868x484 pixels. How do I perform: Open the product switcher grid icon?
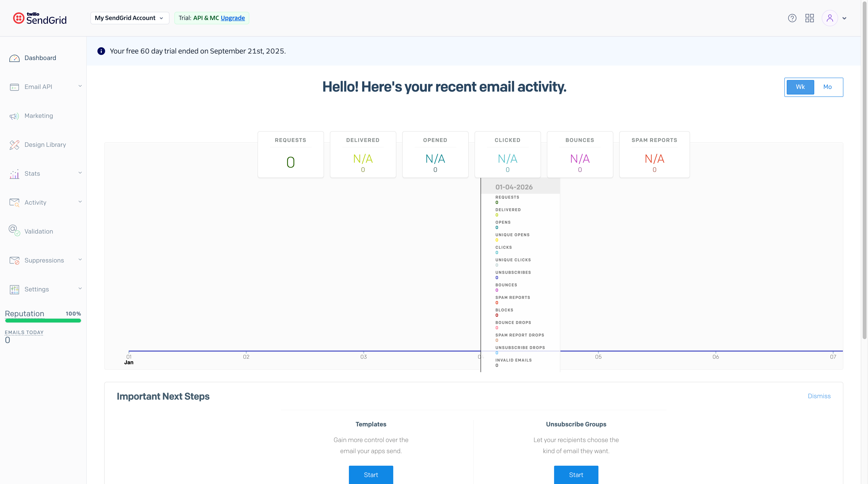(809, 18)
